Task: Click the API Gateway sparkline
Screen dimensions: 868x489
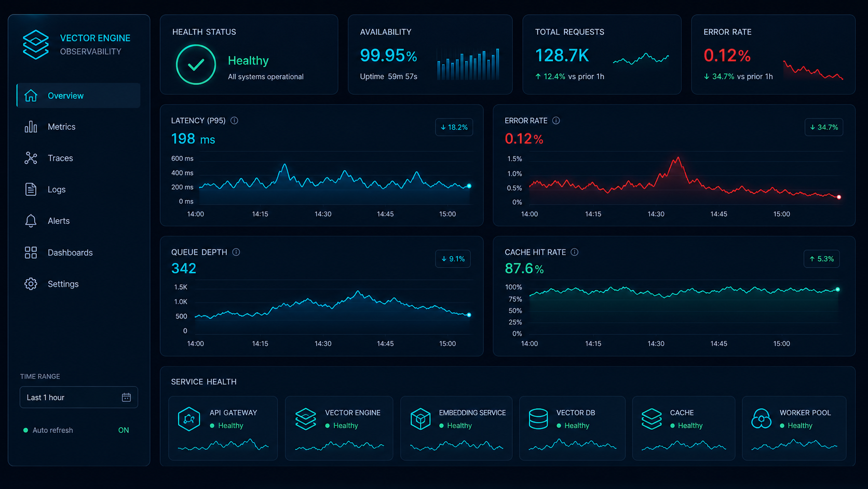Action: (x=223, y=445)
